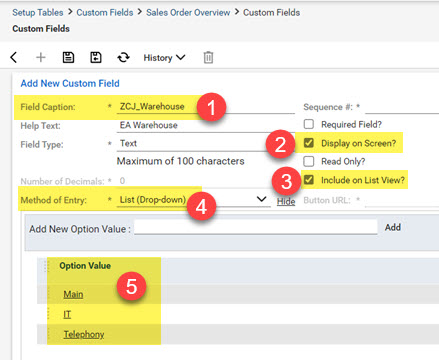The image size is (439, 360).
Task: Click the Sequence # input field
Action: (x=402, y=107)
